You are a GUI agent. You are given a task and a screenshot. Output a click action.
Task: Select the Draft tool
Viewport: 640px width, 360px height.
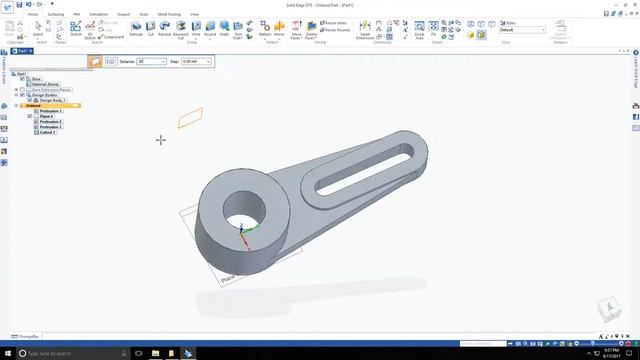point(224,29)
